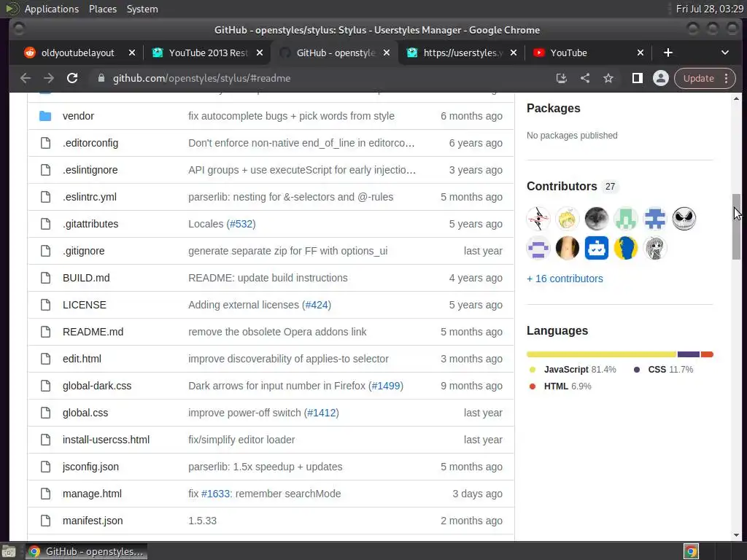Open pull request link #424

(x=317, y=305)
